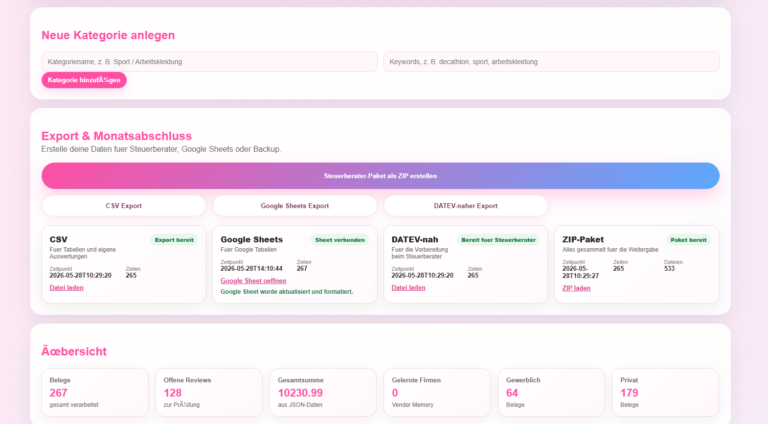Screen dimensions: 768x424
Task: Click the Bereit fuer Steuerberater badge
Action: point(499,240)
